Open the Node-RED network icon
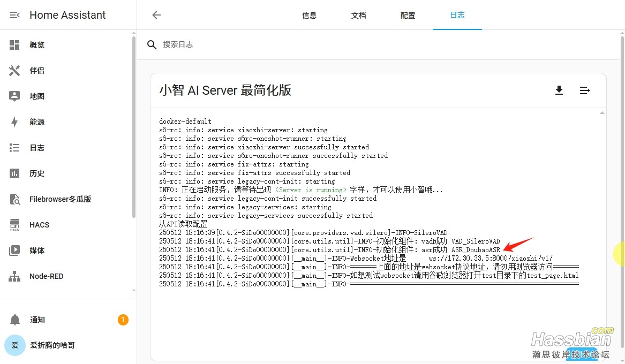 click(x=14, y=276)
